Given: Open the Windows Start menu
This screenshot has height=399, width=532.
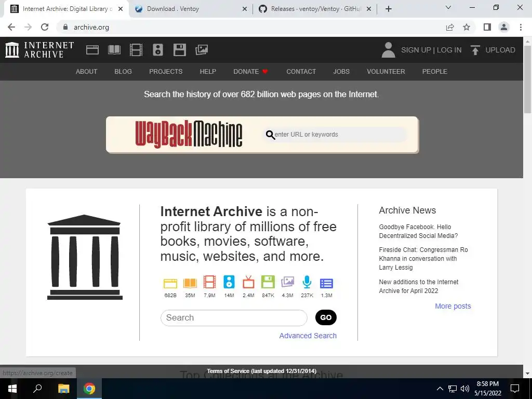Looking at the screenshot, I should point(12,389).
